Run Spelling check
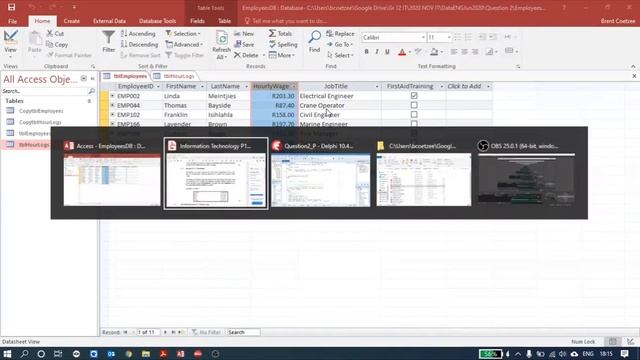640x360 pixels. [x=283, y=44]
